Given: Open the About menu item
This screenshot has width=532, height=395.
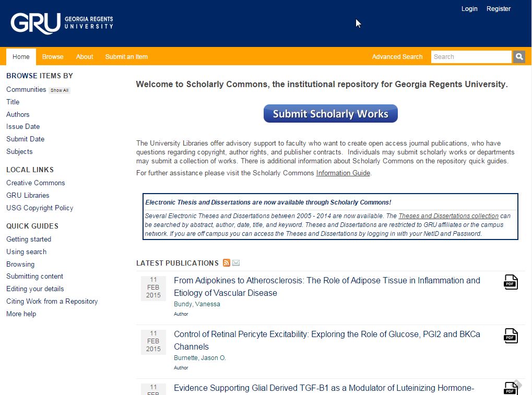Looking at the screenshot, I should point(85,57).
